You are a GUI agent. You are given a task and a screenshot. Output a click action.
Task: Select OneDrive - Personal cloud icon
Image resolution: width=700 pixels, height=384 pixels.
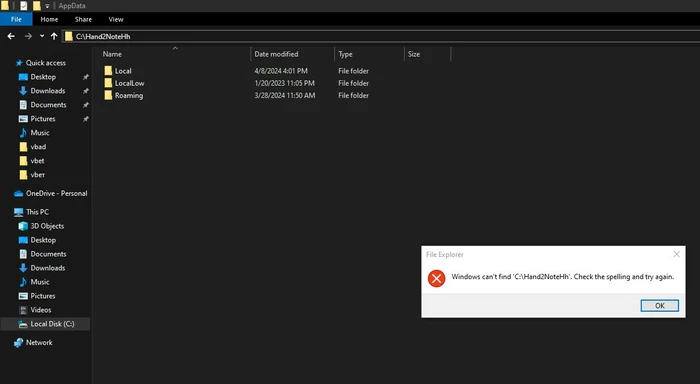(x=18, y=193)
